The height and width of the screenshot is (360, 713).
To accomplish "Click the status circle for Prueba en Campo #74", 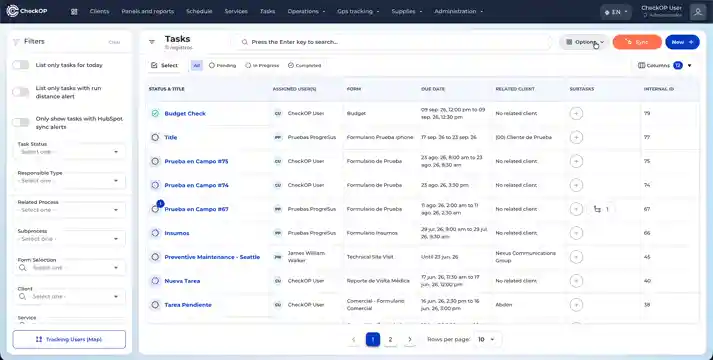I will 155,185.
